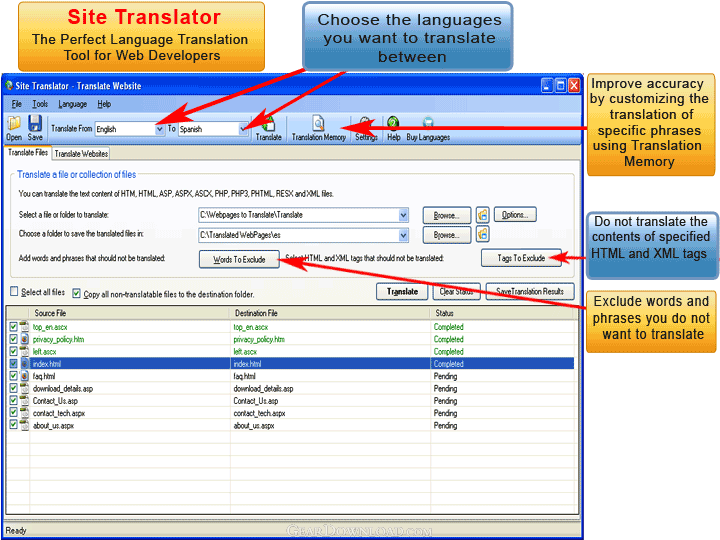The image size is (720, 540).
Task: Click the Clear Status button
Action: 456,292
